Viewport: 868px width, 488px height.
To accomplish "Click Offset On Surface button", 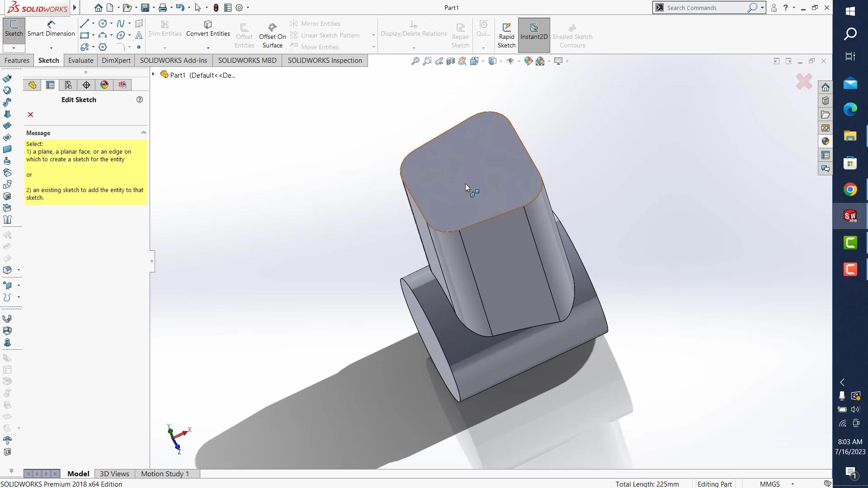I will 272,35.
